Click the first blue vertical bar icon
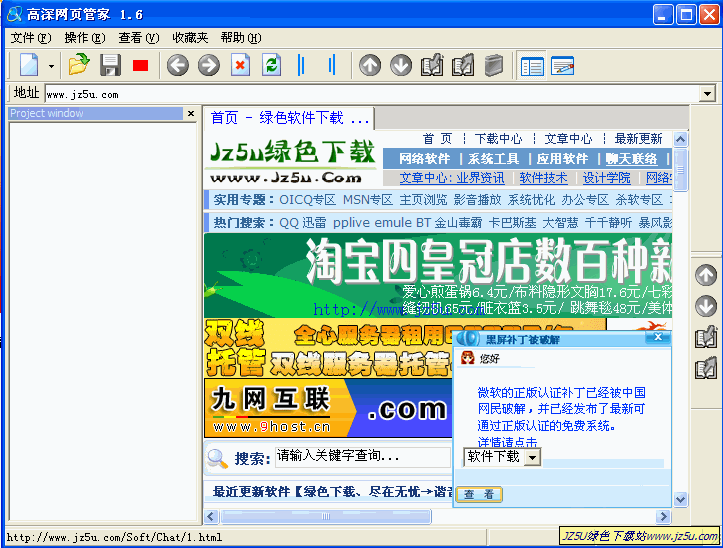 tap(301, 65)
